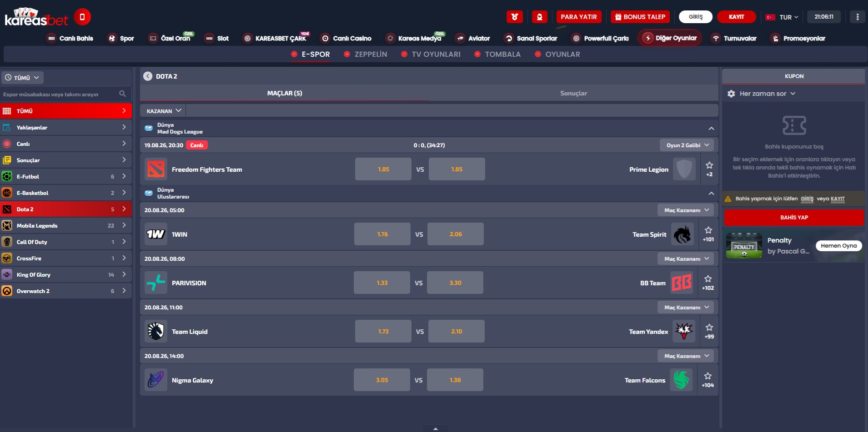This screenshot has width=868, height=432.
Task: Click the KAYIT register button
Action: click(737, 17)
